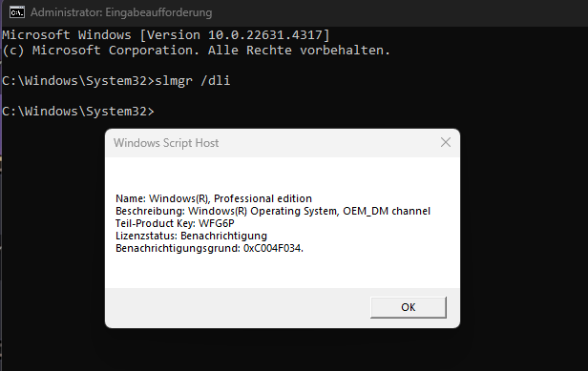Click the slmgr /dli command line

click(x=115, y=80)
